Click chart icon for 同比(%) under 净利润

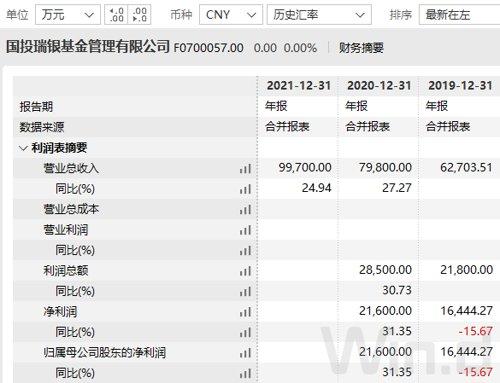click(x=245, y=332)
